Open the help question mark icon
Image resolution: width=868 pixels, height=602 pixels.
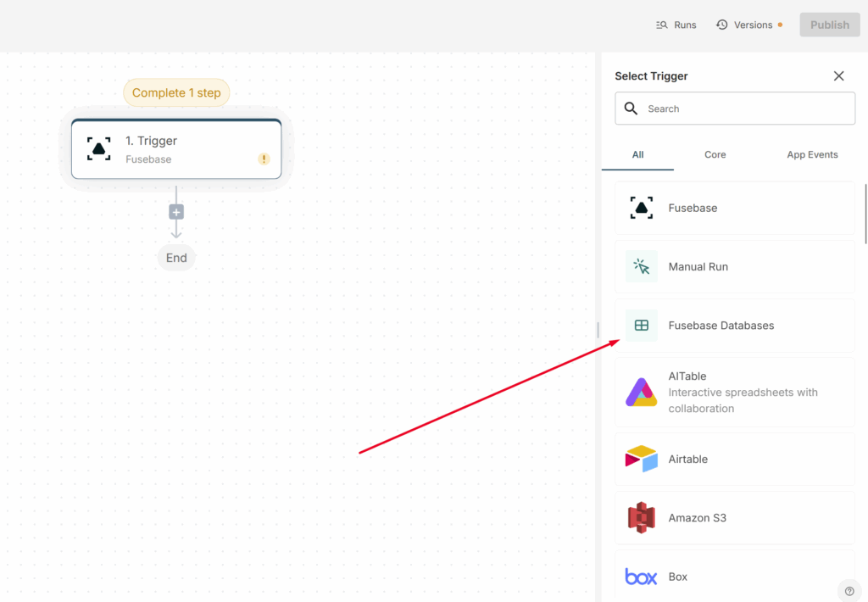(849, 591)
